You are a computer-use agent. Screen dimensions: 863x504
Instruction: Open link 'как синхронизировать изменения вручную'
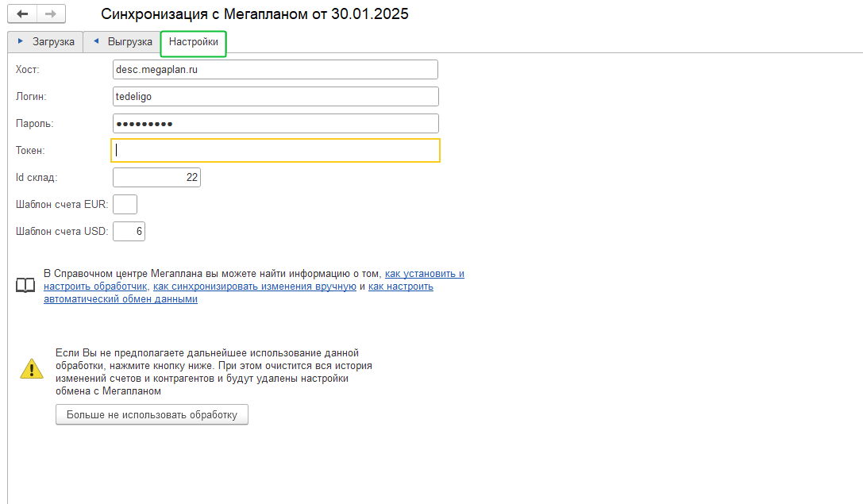pos(254,287)
